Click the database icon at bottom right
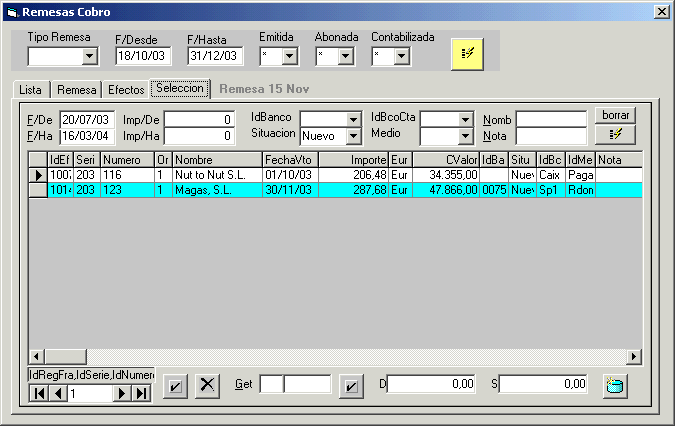 pos(615,386)
